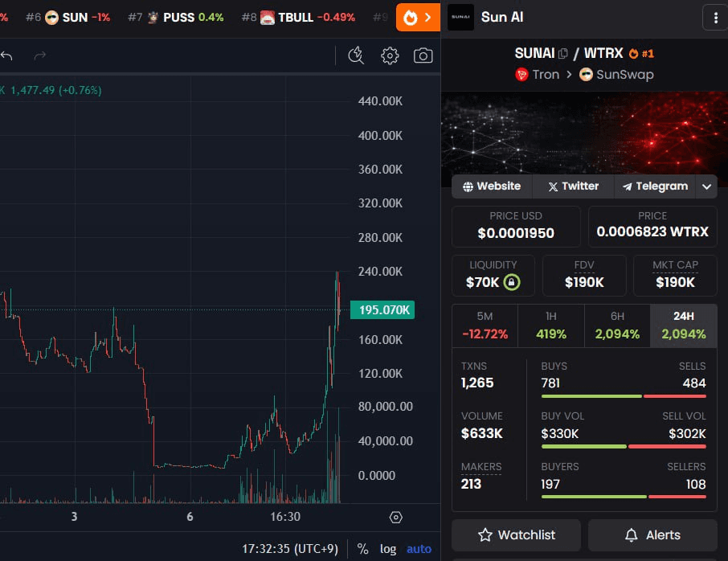Screen dimensions: 728x561
Task: Select the 1H timeframe tab
Action: [x=550, y=326]
